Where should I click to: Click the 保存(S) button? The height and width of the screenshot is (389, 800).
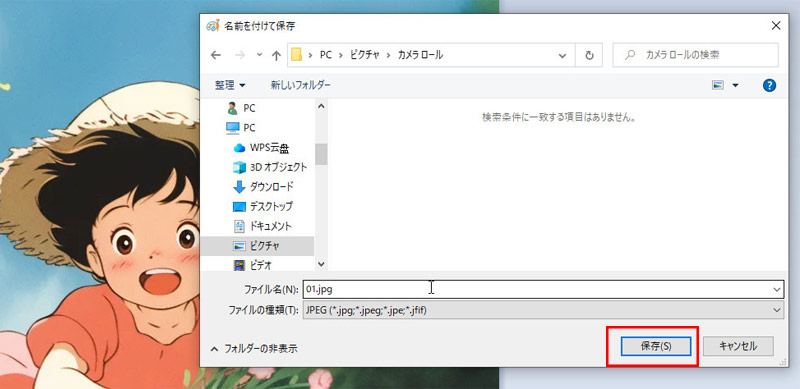coord(656,346)
